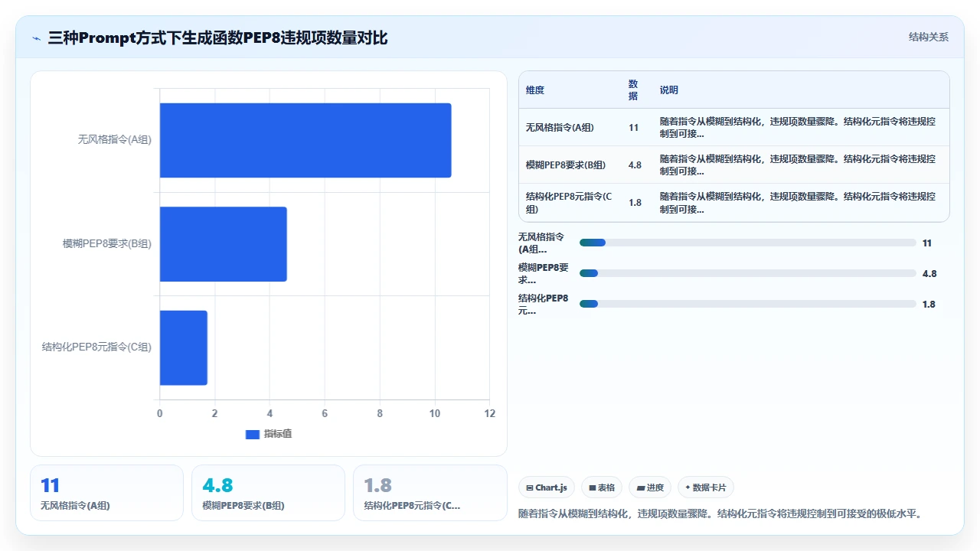Image resolution: width=980 pixels, height=551 pixels.
Task: Click the chart axis label 模糊PEP8要求(B组)
Action: tap(107, 244)
